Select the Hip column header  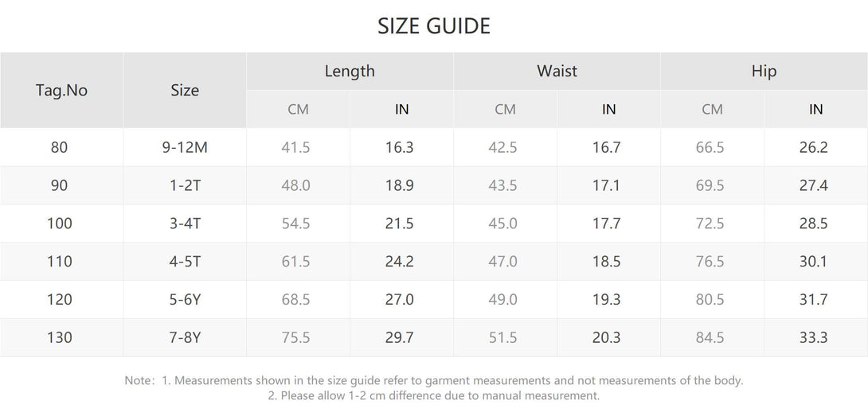coord(764,71)
